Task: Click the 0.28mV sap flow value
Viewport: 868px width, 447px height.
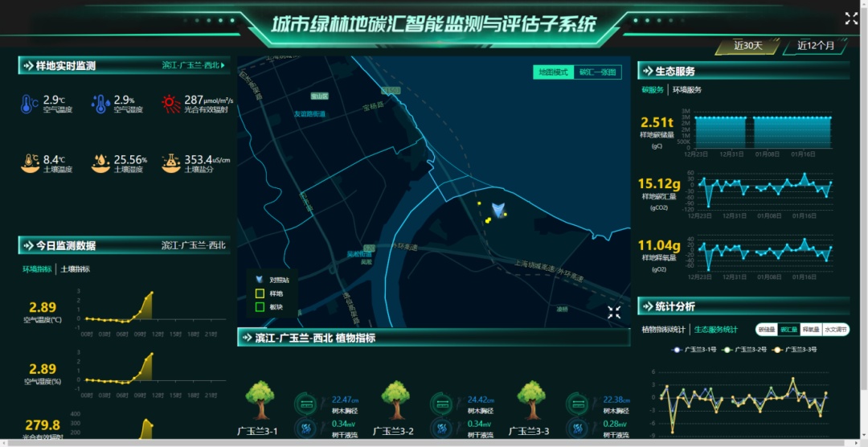Action: (x=616, y=424)
